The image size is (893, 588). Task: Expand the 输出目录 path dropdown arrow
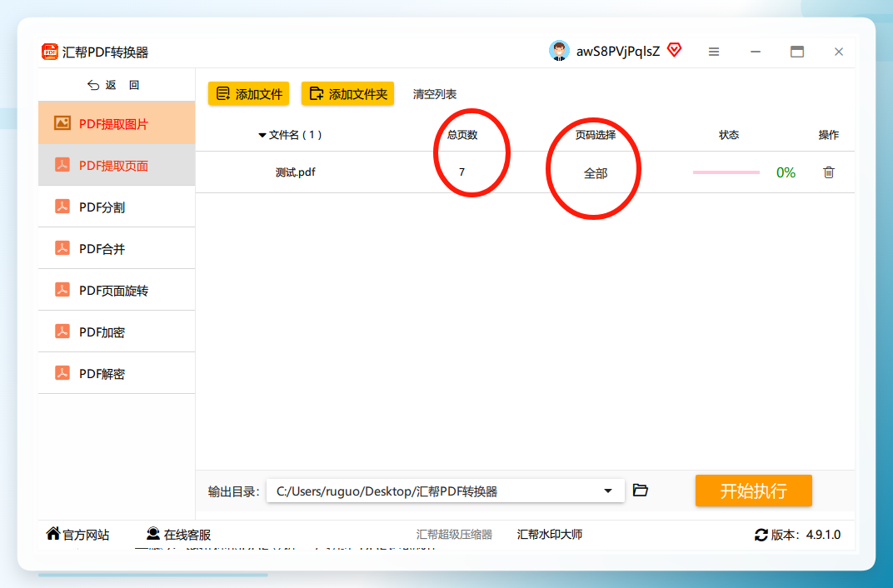(x=608, y=491)
